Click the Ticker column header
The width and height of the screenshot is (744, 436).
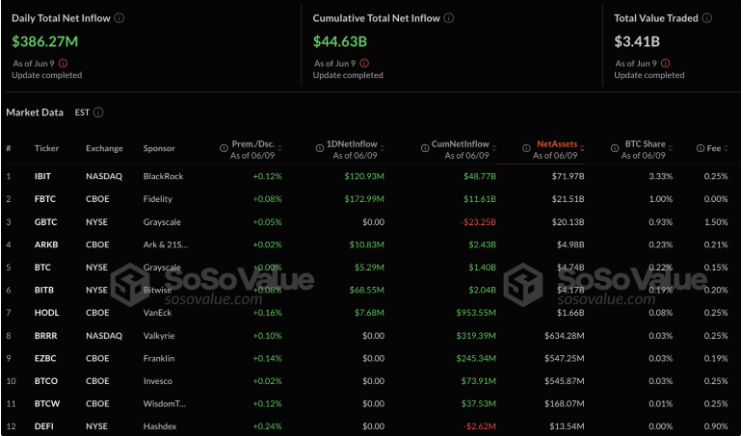click(x=46, y=148)
